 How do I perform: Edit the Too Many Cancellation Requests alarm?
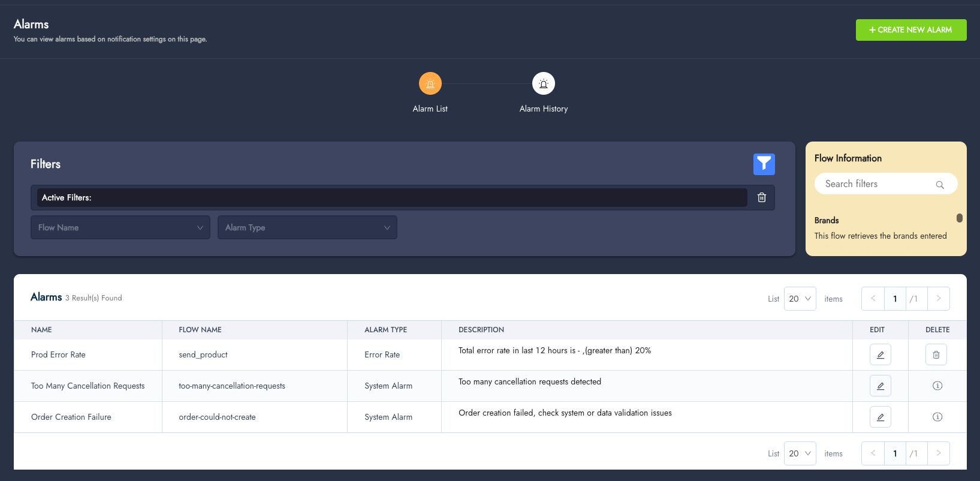click(x=880, y=386)
